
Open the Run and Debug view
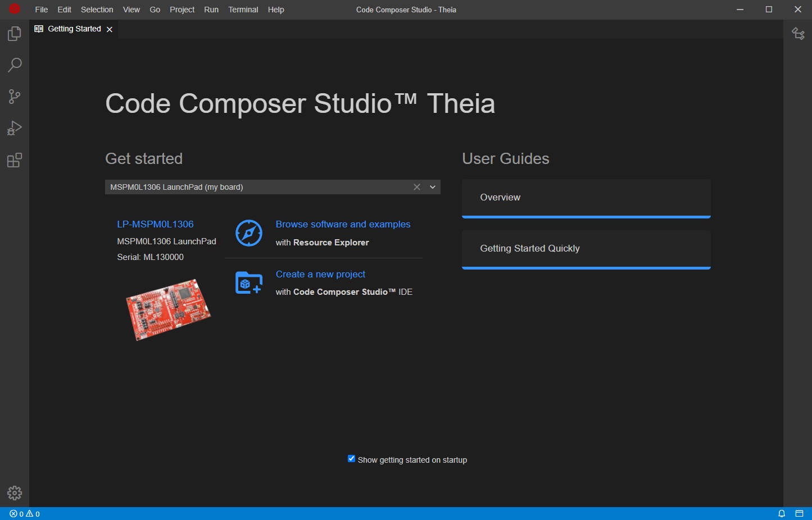pos(15,129)
